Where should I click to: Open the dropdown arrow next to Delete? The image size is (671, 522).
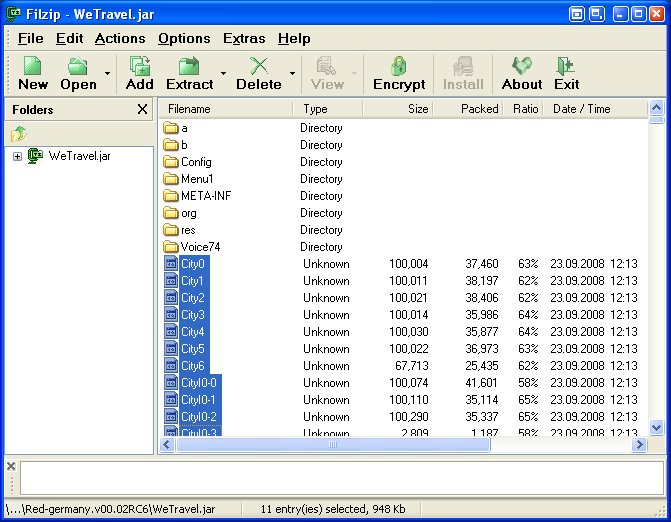[x=292, y=73]
